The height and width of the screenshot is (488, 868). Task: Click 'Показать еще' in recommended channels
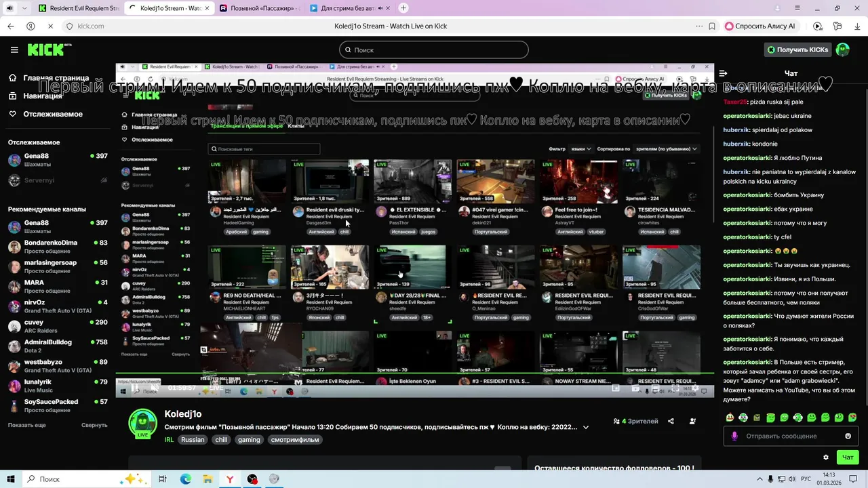(x=27, y=425)
